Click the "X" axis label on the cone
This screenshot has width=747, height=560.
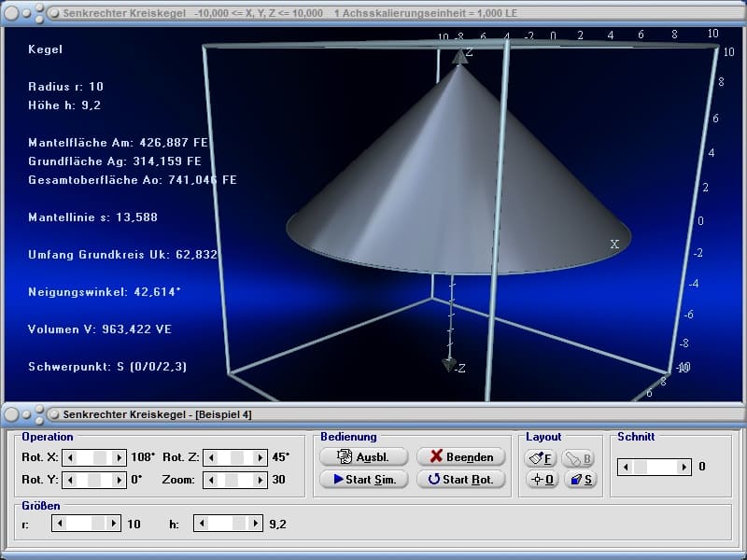[x=614, y=244]
